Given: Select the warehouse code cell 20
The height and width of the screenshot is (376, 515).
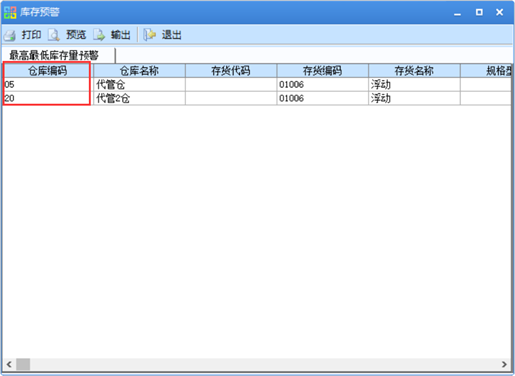Looking at the screenshot, I should coord(48,98).
